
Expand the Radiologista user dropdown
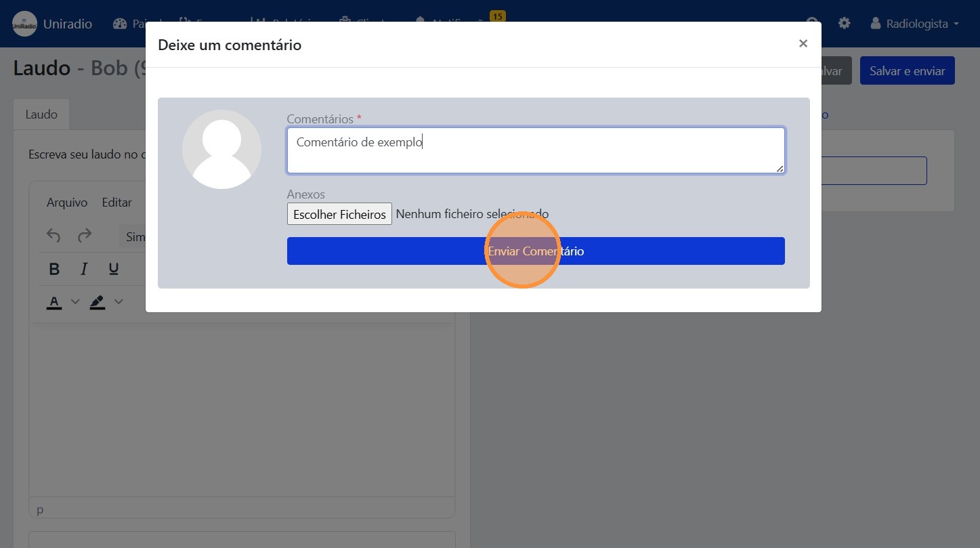[915, 24]
